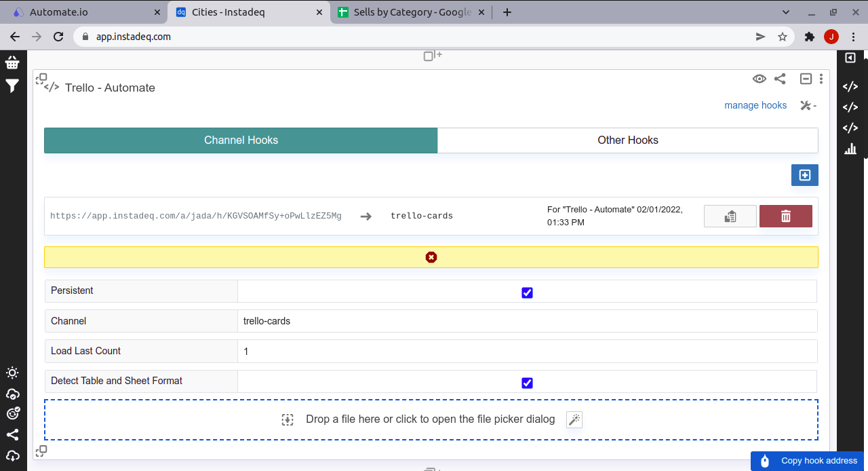This screenshot has height=471, width=868.
Task: Toggle the Persistent checkbox
Action: (527, 293)
